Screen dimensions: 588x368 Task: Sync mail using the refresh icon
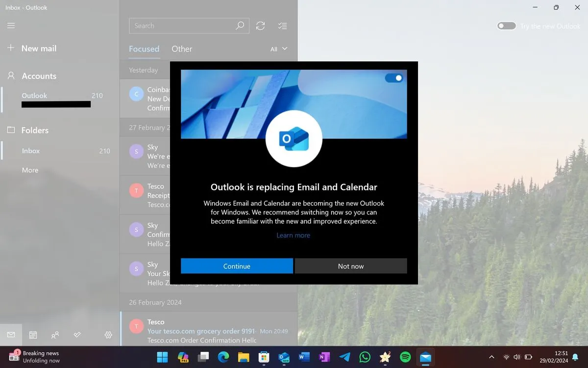[x=260, y=26]
